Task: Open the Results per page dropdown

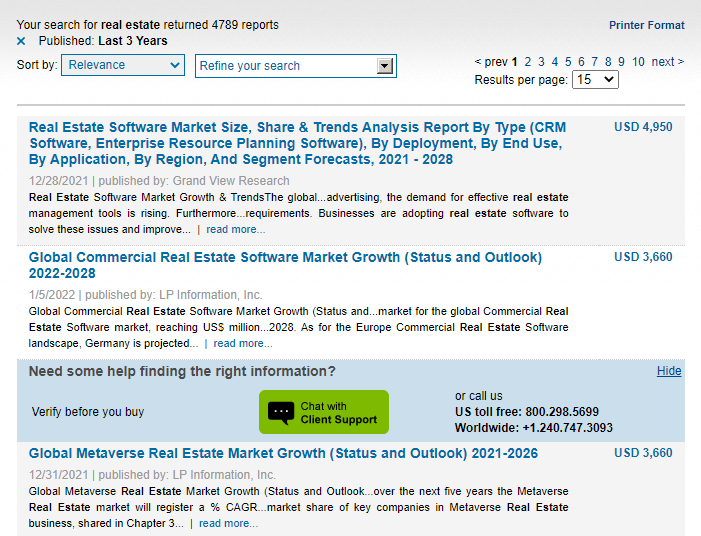Action: 595,79
